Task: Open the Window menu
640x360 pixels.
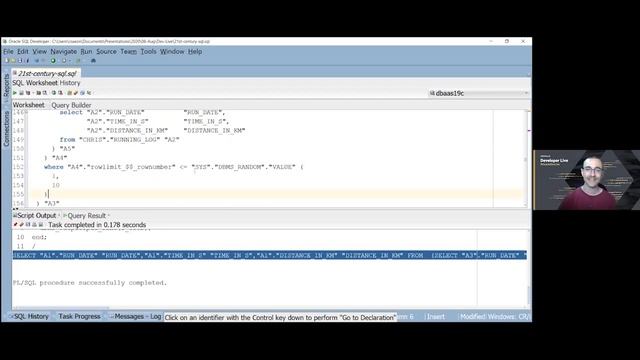Action: click(x=172, y=51)
